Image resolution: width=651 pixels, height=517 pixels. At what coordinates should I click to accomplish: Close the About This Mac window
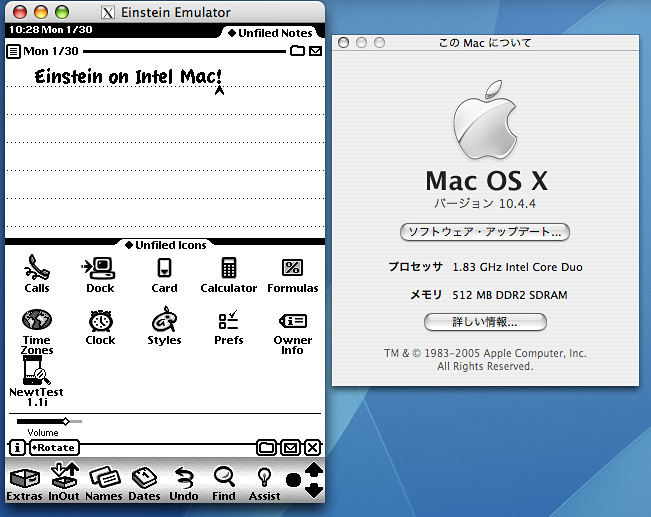coord(343,42)
